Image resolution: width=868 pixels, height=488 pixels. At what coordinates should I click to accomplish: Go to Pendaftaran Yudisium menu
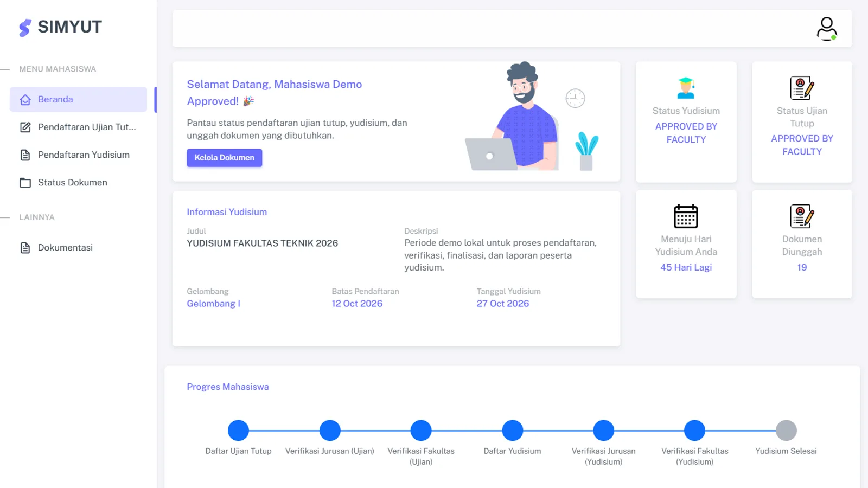point(78,155)
